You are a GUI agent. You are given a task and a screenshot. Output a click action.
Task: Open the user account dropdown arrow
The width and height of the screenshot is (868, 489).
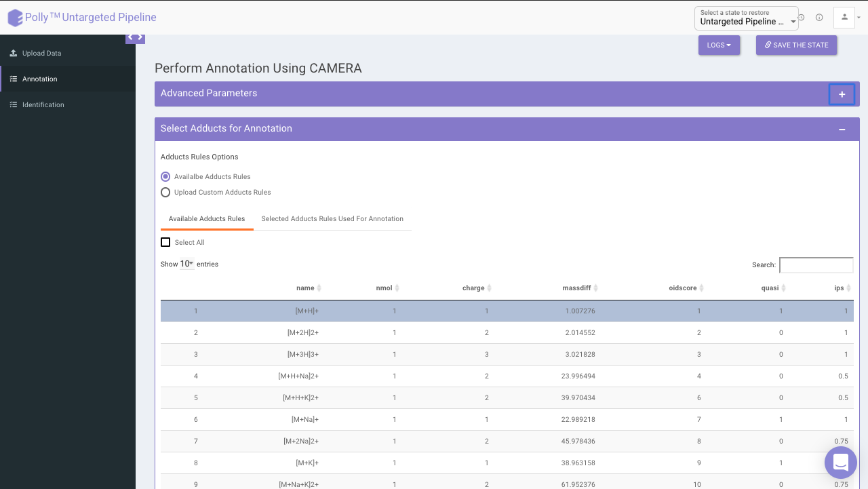[x=859, y=18]
